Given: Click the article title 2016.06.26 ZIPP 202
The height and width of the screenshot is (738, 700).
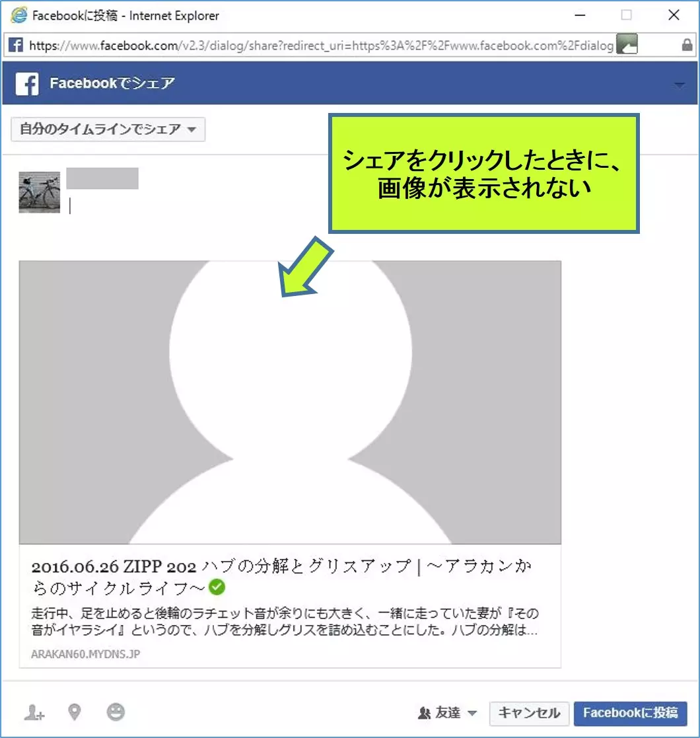Looking at the screenshot, I should (282, 577).
